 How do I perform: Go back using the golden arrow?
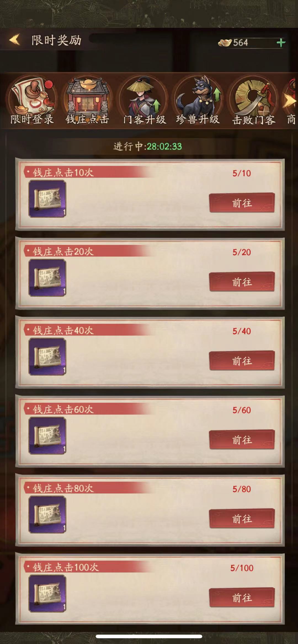(15, 39)
